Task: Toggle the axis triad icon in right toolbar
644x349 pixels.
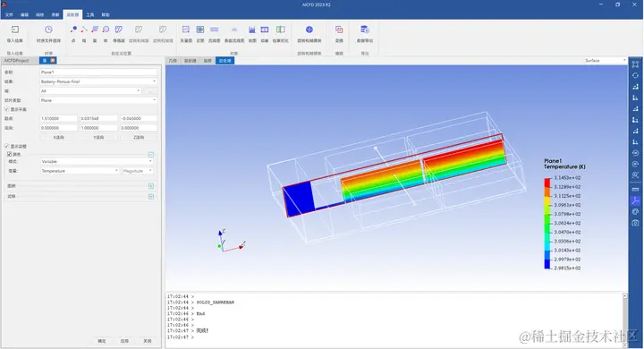Action: pyautogui.click(x=635, y=200)
